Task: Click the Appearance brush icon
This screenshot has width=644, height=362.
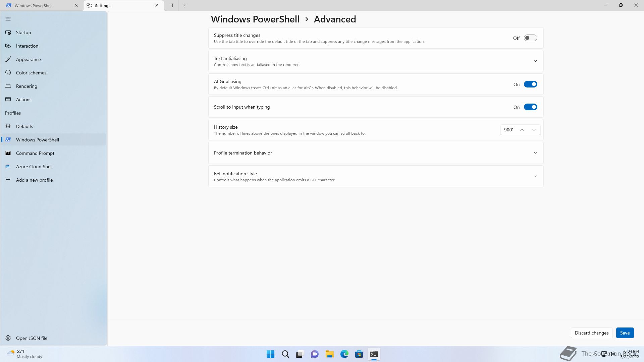Action: [x=8, y=59]
